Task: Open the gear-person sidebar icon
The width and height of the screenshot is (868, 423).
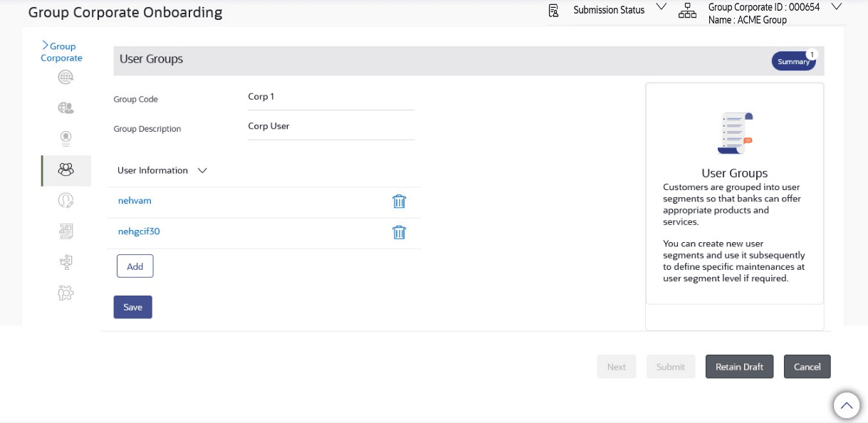Action: click(x=66, y=293)
